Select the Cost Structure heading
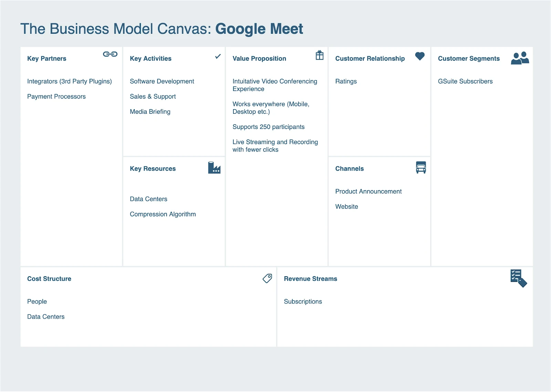The height and width of the screenshot is (392, 551). 49,279
